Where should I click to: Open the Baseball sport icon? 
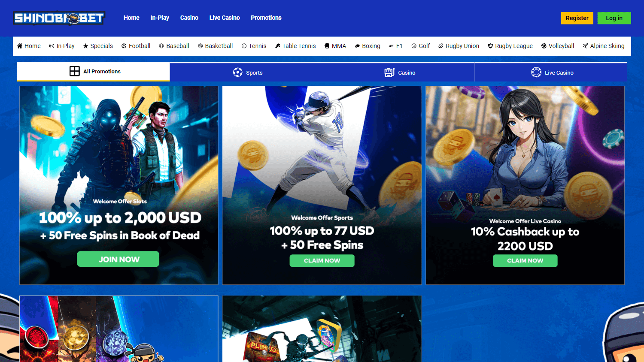tap(161, 46)
